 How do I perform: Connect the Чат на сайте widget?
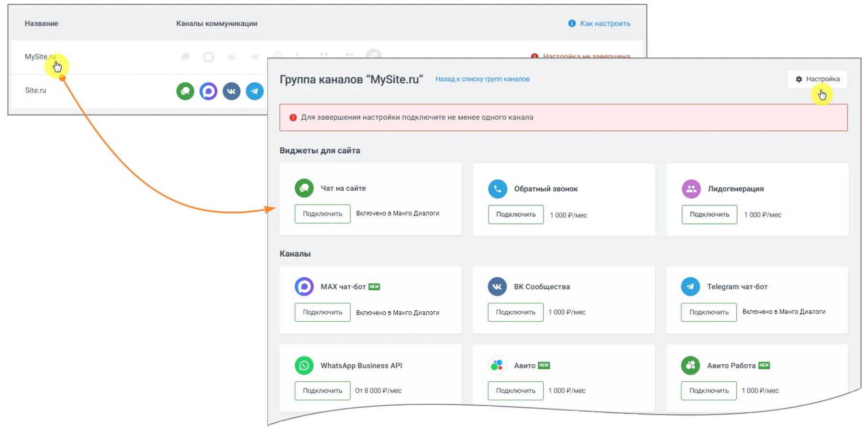(x=323, y=214)
